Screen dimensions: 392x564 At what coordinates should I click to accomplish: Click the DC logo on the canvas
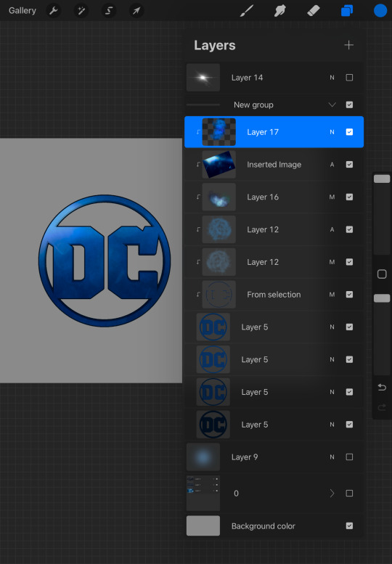(105, 261)
